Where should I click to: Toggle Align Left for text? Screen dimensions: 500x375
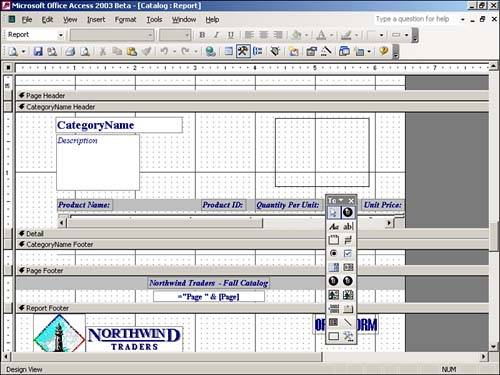coord(249,35)
